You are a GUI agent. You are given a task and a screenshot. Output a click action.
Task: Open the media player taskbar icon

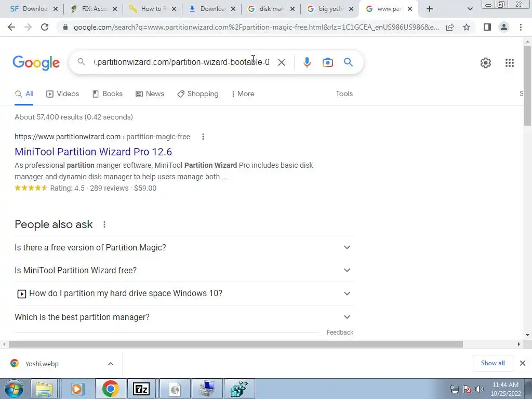(77, 389)
